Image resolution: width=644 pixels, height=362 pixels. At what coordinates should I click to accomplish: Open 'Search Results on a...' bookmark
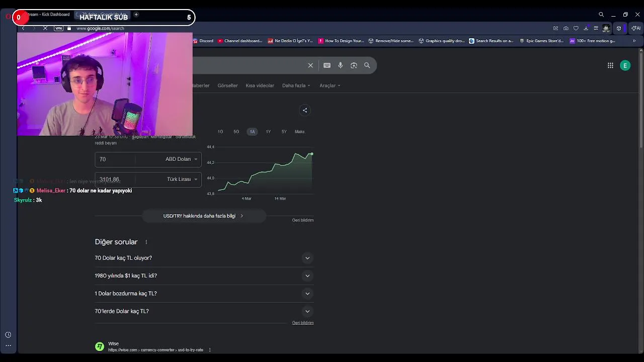[x=492, y=41]
